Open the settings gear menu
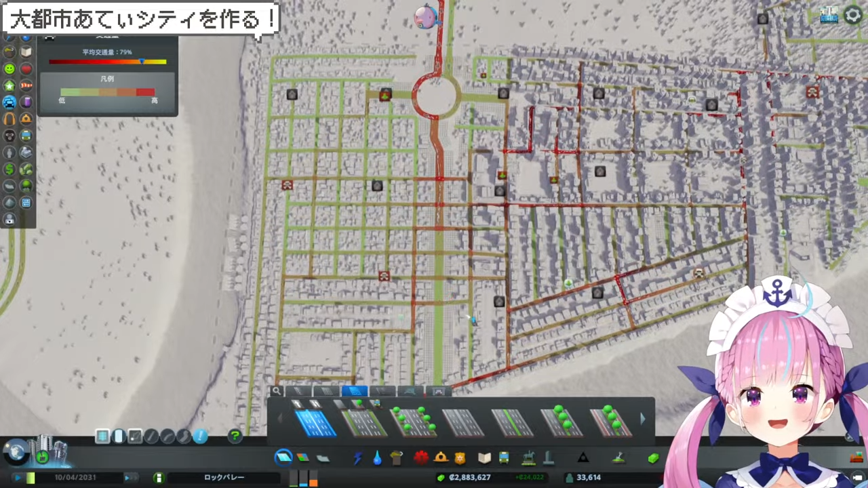This screenshot has width=868, height=488. (x=852, y=15)
